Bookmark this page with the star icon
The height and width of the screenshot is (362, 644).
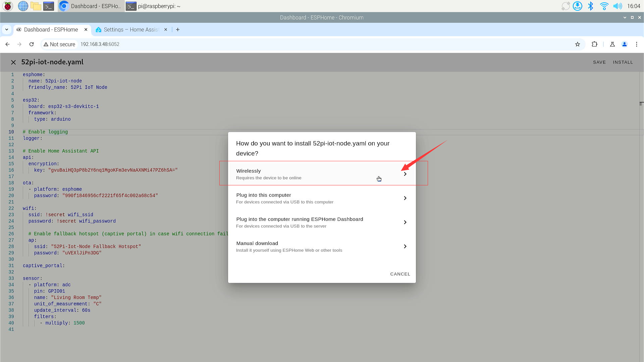point(577,44)
